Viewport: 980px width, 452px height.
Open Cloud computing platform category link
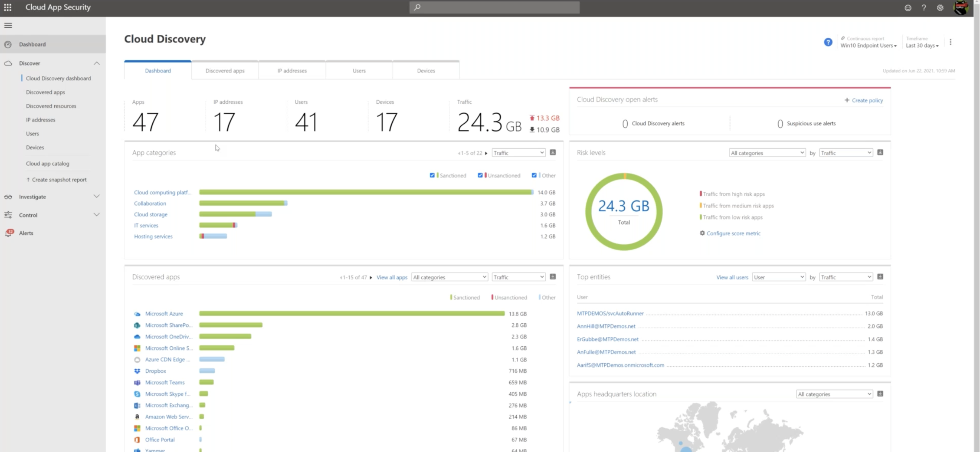click(163, 192)
